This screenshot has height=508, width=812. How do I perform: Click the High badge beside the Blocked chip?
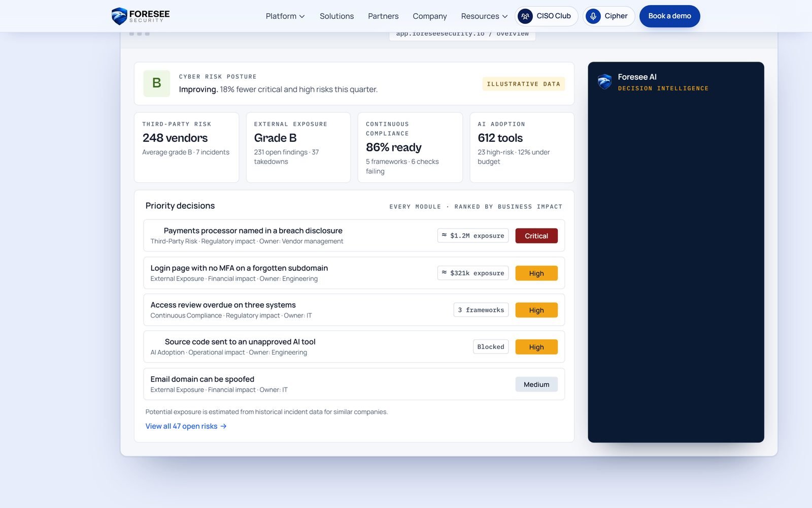[536, 347]
